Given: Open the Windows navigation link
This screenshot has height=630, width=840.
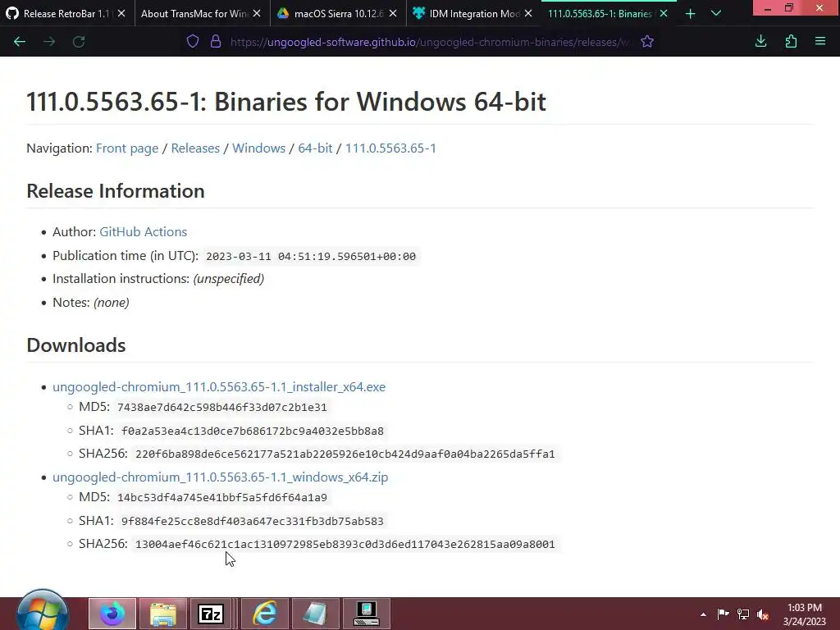Looking at the screenshot, I should tap(258, 148).
